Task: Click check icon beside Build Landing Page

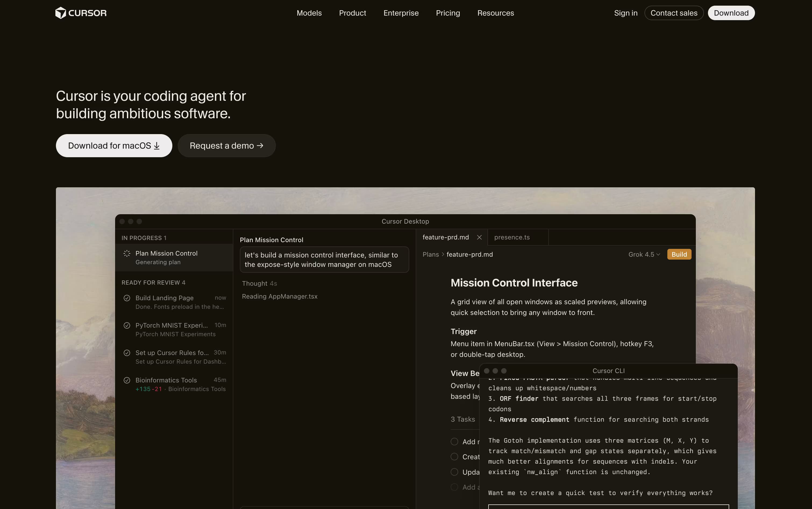Action: [127, 298]
